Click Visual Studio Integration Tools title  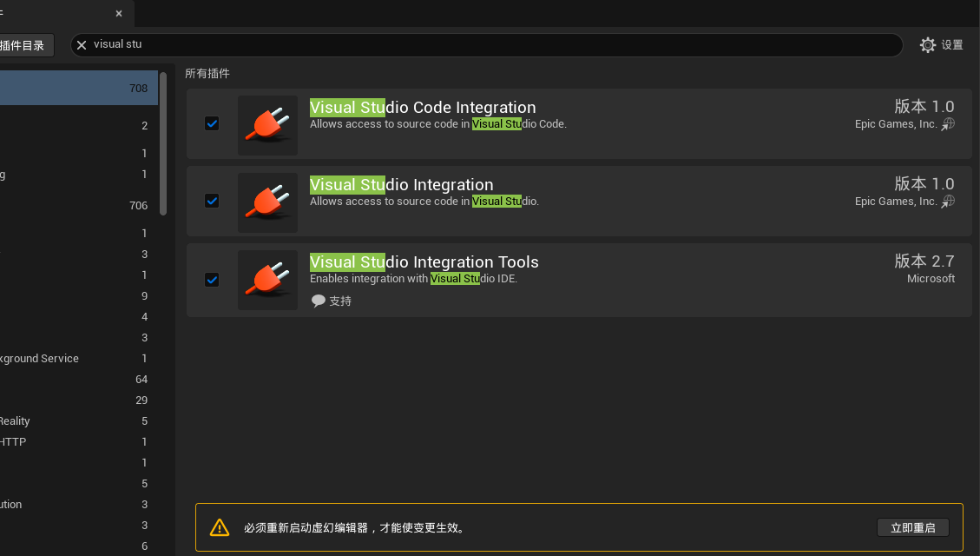424,261
